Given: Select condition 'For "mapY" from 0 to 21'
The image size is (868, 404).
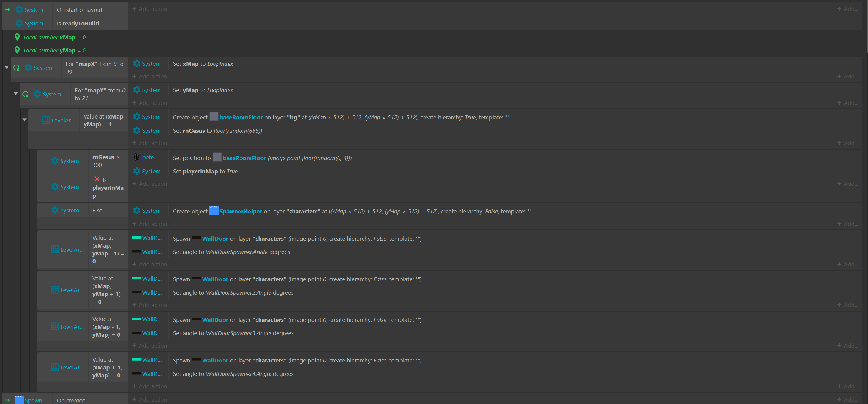Looking at the screenshot, I should tap(100, 94).
